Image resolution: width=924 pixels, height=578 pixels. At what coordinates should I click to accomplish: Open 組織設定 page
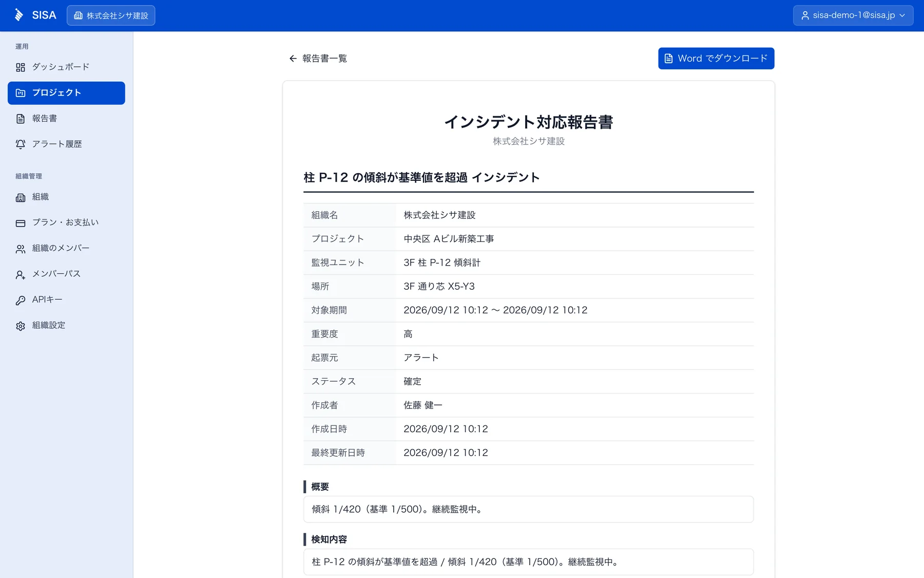66,325
